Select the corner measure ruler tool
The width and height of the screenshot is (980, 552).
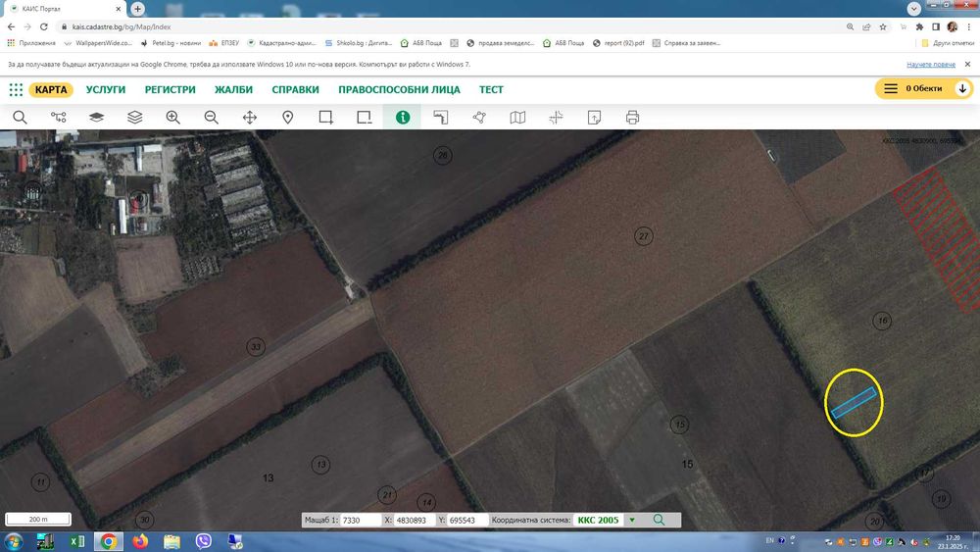[x=441, y=118]
